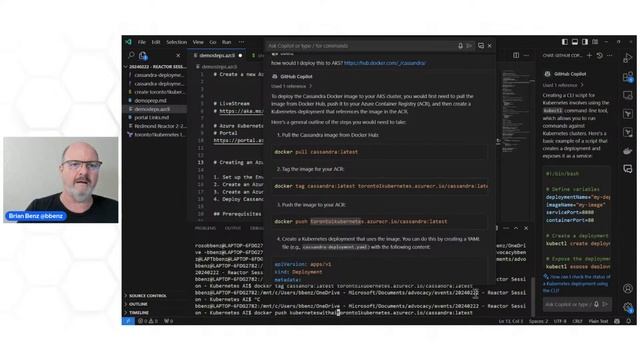Toggle secondary side bar layout button
Screen dimensions: 640x360
[585, 42]
